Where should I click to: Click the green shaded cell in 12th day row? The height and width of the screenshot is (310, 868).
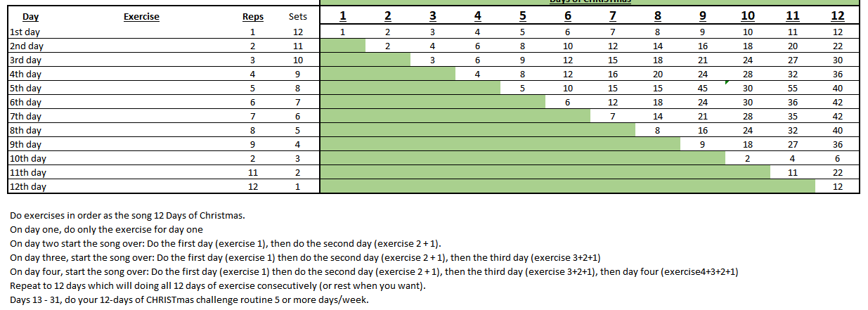[x=568, y=186]
